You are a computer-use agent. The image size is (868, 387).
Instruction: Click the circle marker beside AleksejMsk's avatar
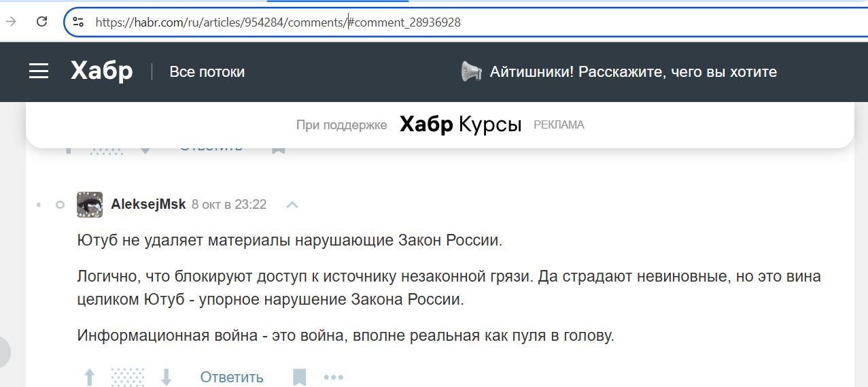coord(60,205)
